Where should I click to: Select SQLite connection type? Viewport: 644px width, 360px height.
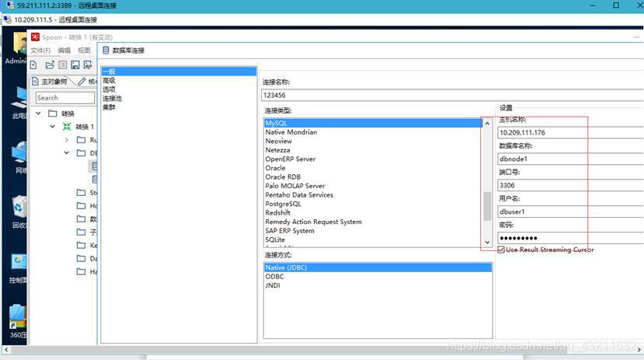click(x=373, y=239)
